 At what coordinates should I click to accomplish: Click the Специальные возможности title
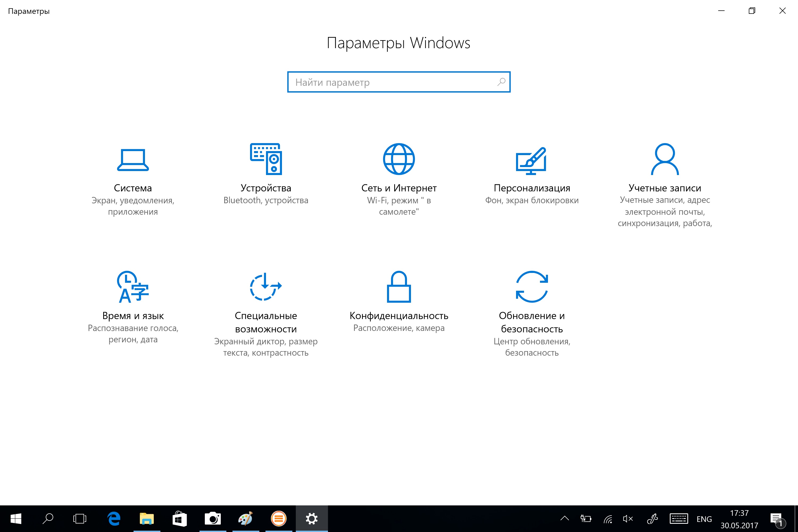[x=266, y=322]
